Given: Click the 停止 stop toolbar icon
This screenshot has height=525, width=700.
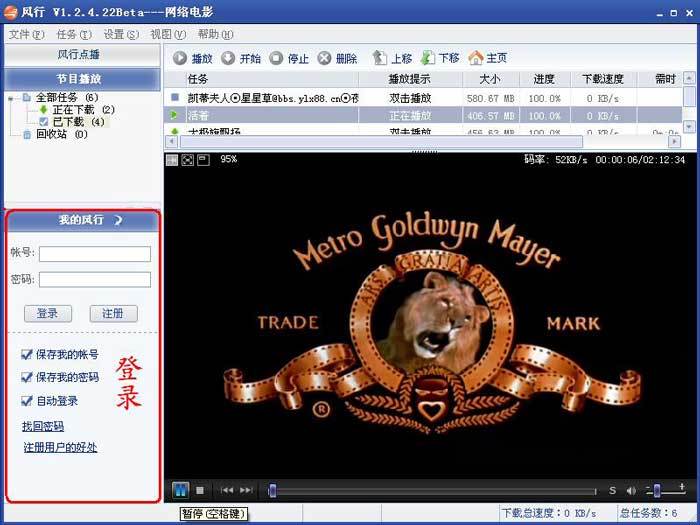Looking at the screenshot, I should pyautogui.click(x=276, y=58).
